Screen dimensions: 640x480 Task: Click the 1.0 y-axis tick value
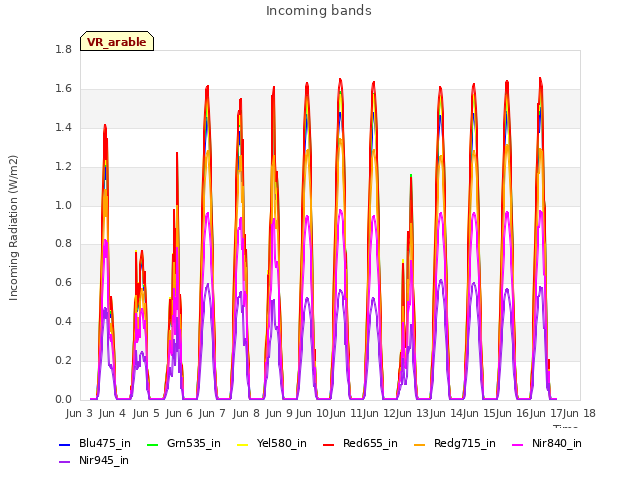(x=63, y=205)
